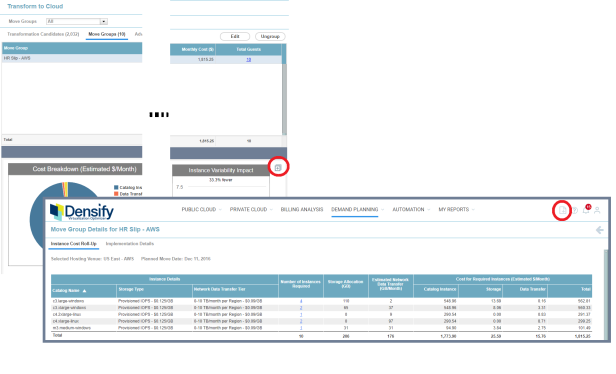Click the Move Group Details vertical scrollbar
Image resolution: width=616 pixels, height=374 pixels.
[x=606, y=295]
